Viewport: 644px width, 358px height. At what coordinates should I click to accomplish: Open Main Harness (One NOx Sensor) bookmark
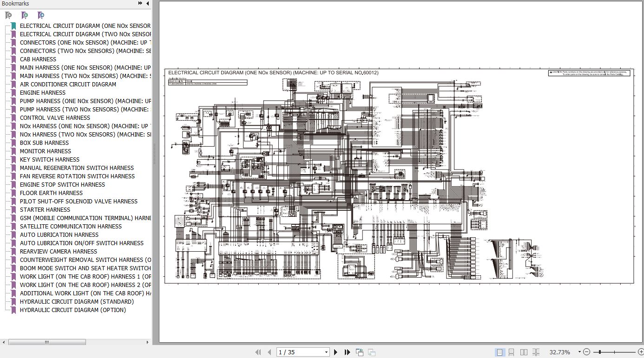(85, 68)
